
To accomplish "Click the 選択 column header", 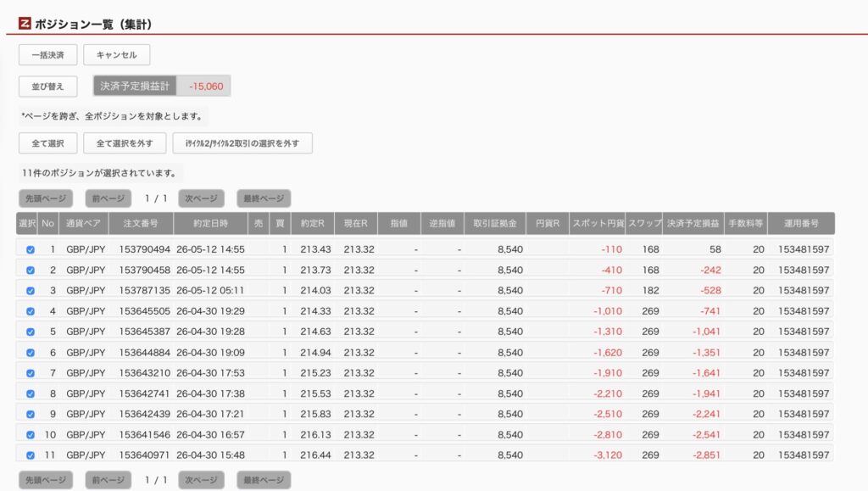I will (x=27, y=223).
